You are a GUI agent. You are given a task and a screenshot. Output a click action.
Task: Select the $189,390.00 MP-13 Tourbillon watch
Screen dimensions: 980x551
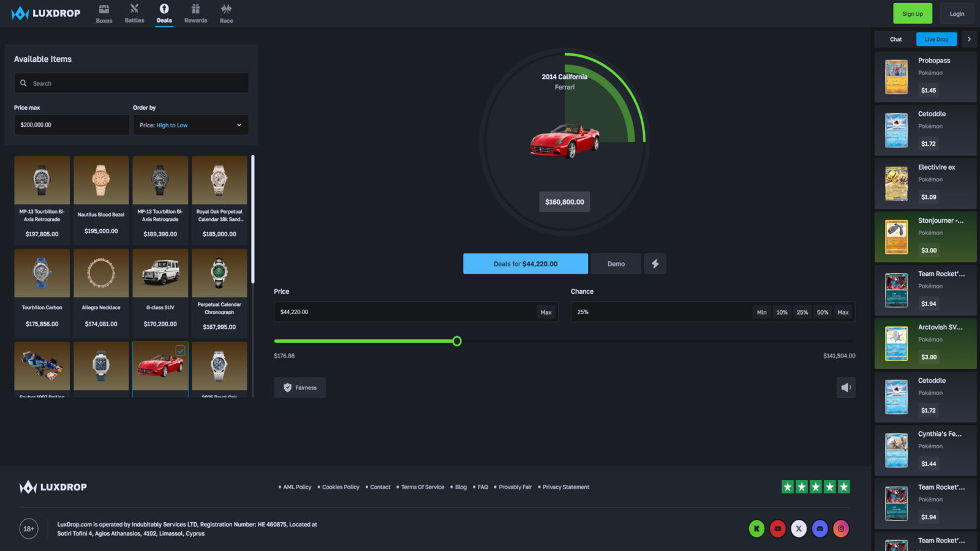click(x=160, y=200)
